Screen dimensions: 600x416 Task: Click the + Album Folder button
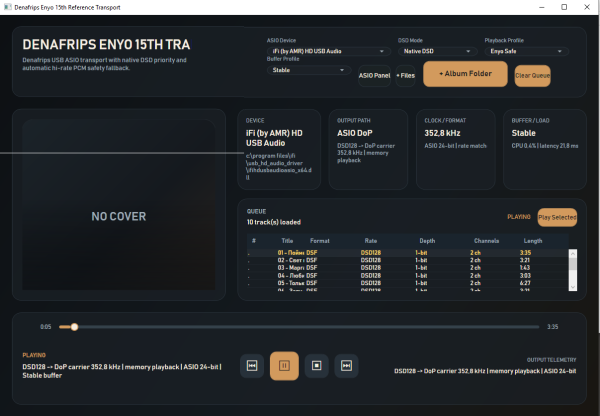[465, 73]
